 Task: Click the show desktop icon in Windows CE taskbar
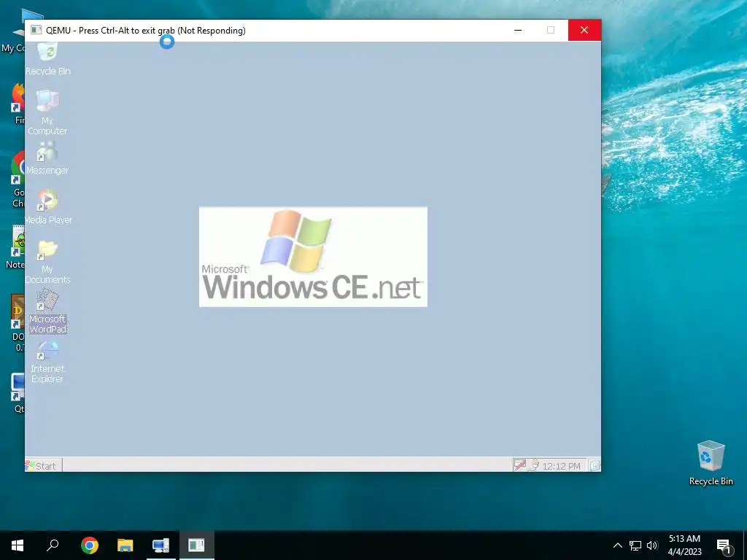tap(595, 465)
